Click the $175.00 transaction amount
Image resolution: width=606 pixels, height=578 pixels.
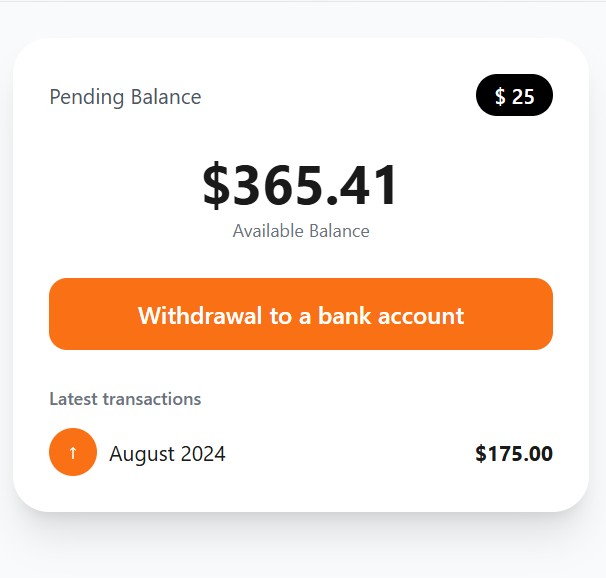click(x=514, y=454)
